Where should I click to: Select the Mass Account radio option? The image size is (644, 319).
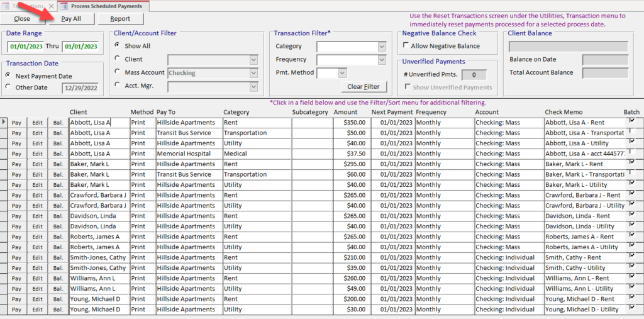point(118,72)
